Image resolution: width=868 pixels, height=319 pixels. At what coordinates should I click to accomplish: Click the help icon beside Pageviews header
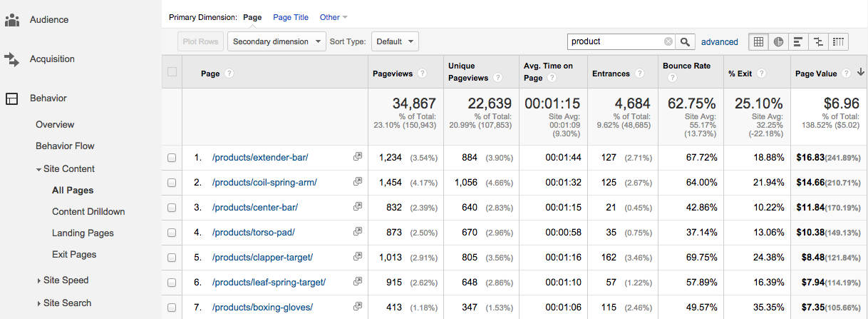point(423,73)
